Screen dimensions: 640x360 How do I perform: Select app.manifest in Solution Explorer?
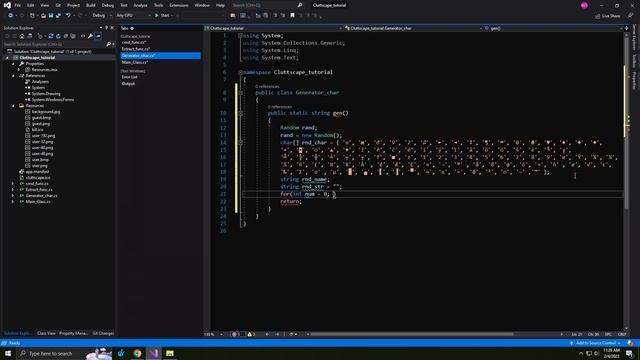click(37, 171)
